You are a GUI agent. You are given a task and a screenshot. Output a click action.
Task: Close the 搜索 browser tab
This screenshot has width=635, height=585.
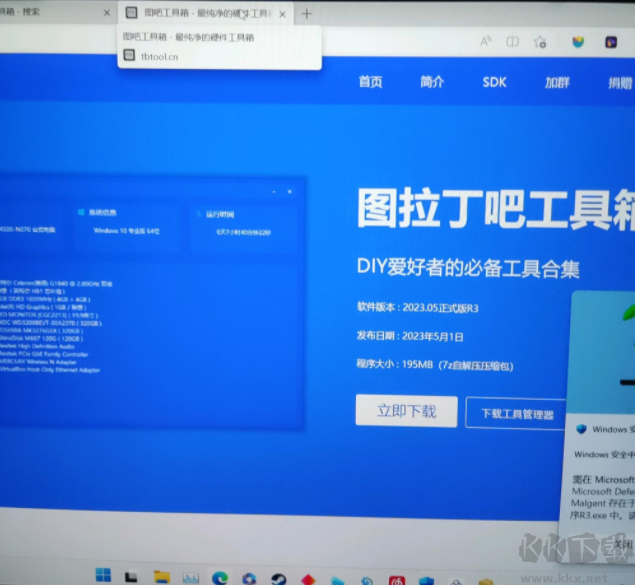(107, 13)
